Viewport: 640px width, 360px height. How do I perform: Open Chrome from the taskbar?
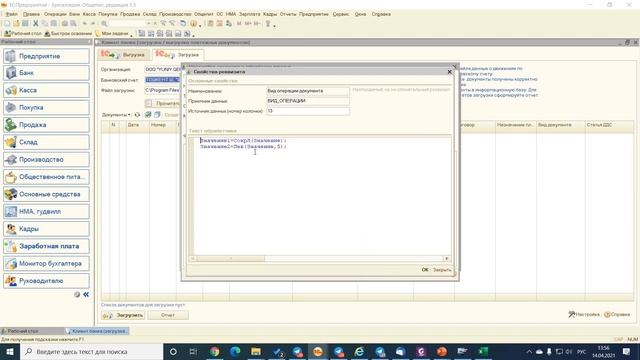point(214,351)
